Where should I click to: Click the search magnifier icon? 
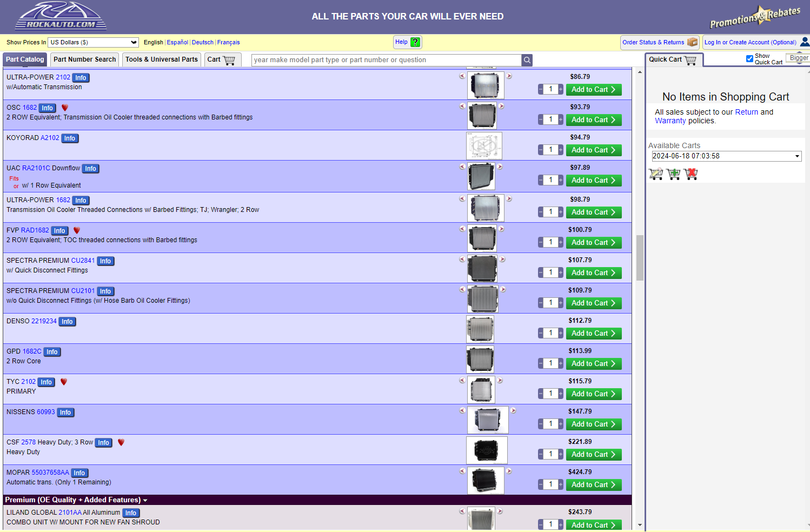(x=527, y=60)
